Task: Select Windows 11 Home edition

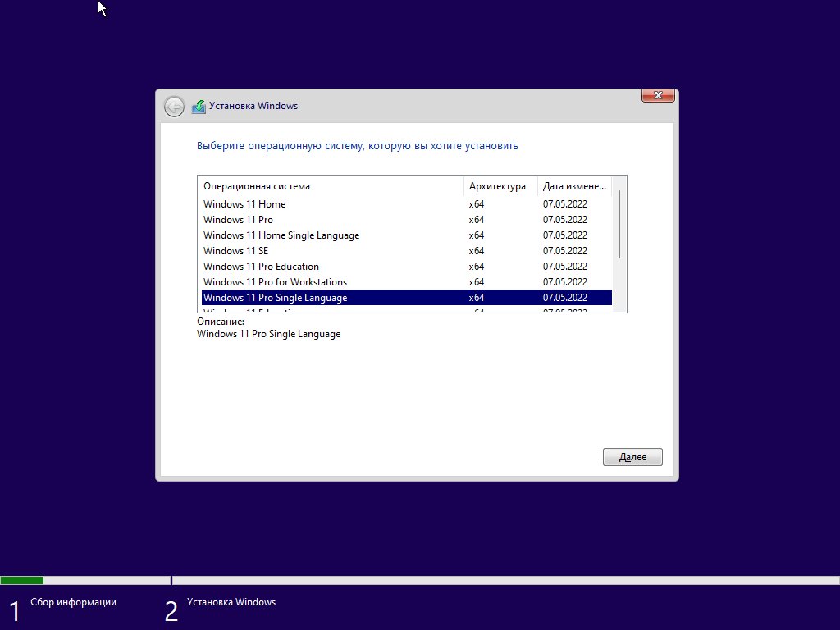Action: click(407, 204)
